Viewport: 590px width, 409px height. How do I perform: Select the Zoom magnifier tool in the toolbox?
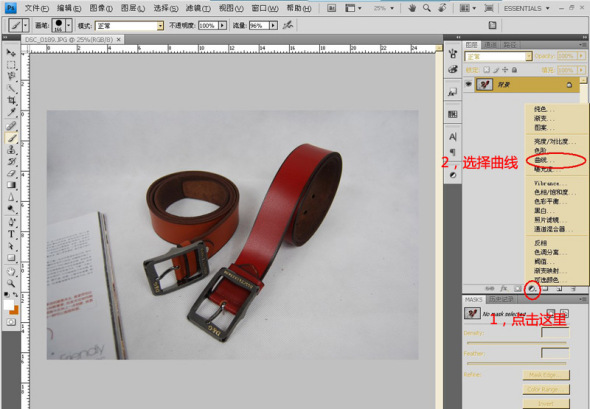click(11, 283)
